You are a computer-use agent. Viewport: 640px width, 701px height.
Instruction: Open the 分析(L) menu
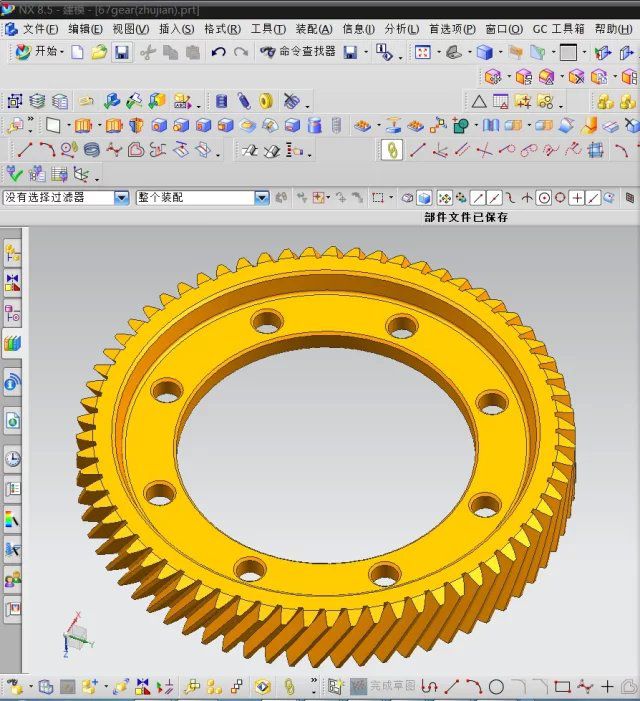[x=401, y=29]
